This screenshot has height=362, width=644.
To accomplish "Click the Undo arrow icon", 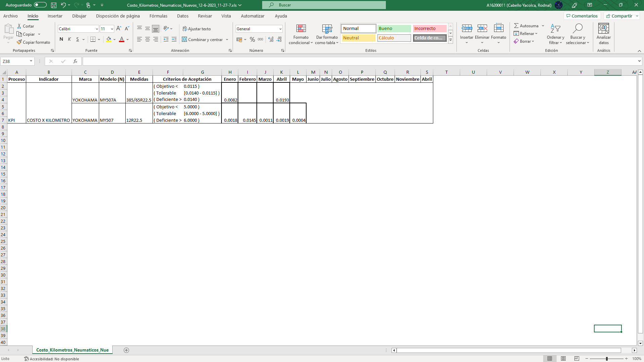I will pyautogui.click(x=63, y=5).
